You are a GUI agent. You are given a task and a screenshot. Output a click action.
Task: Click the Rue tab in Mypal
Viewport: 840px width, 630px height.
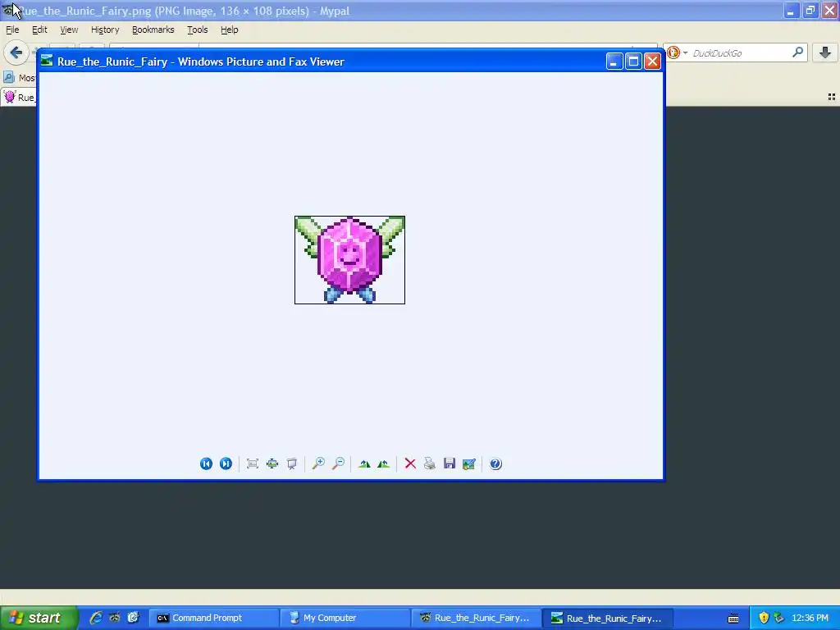coord(19,98)
